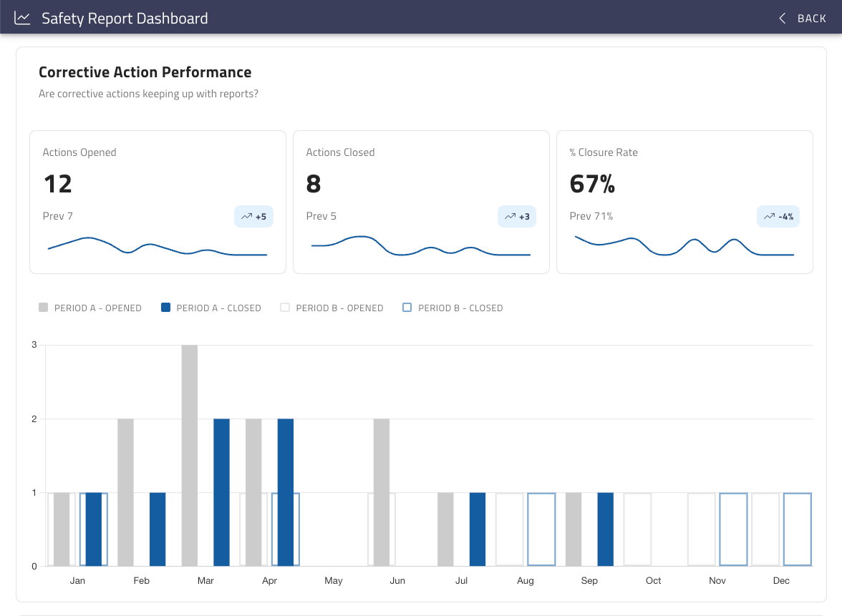The width and height of the screenshot is (842, 616).
Task: Click the 'Prev 71%' text
Action: (591, 216)
